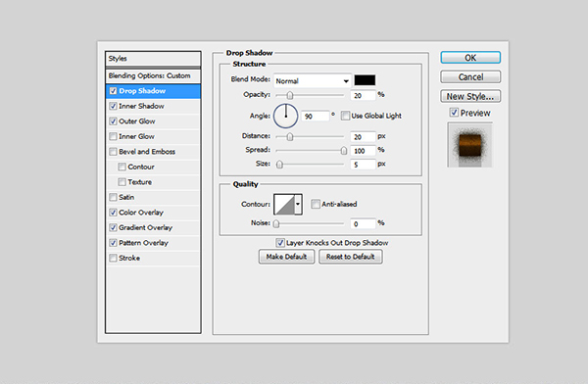The height and width of the screenshot is (384, 588).
Task: Enable the Use Global Light checkbox
Action: [x=345, y=116]
